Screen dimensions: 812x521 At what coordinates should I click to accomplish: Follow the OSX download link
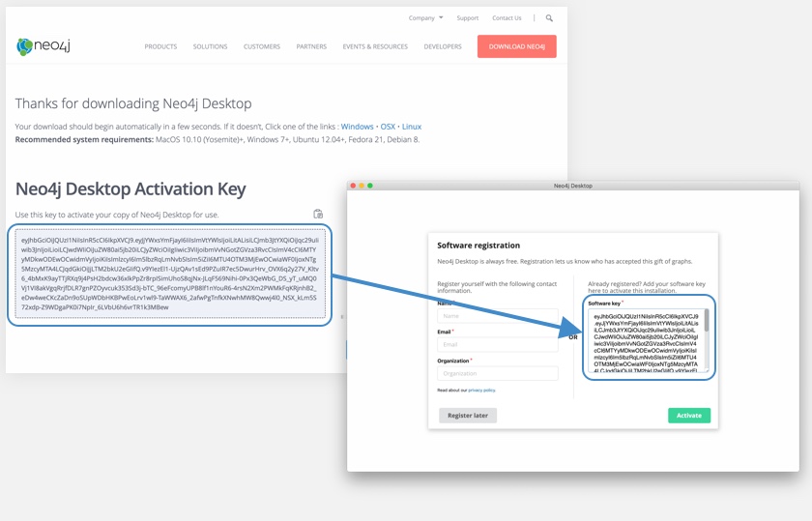coord(388,127)
